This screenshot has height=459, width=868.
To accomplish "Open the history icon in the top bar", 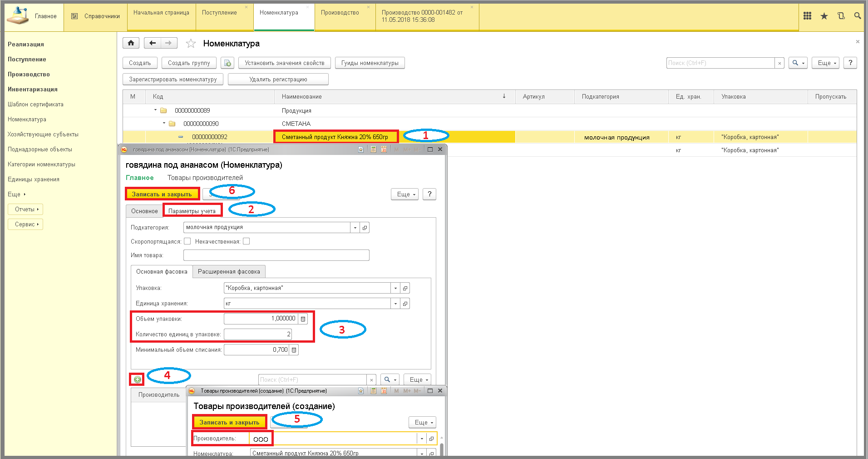I will tap(841, 16).
